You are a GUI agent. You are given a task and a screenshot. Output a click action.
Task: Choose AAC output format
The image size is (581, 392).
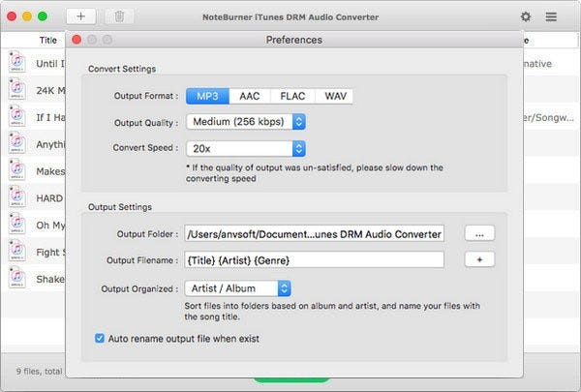click(250, 97)
